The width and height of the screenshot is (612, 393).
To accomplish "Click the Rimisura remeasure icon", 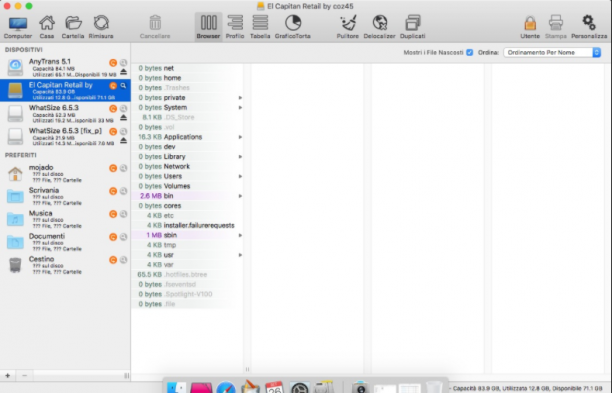I will pyautogui.click(x=101, y=27).
